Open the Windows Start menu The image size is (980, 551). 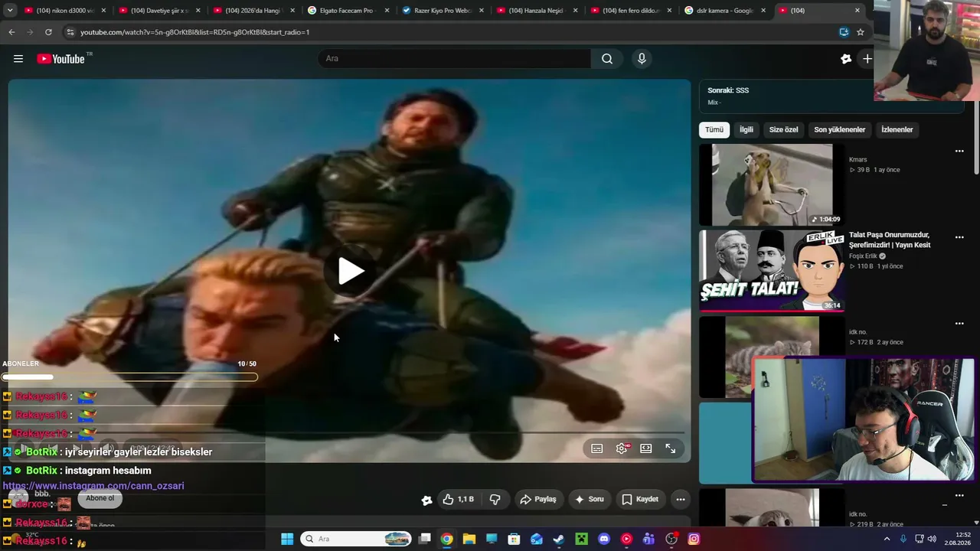pos(287,539)
